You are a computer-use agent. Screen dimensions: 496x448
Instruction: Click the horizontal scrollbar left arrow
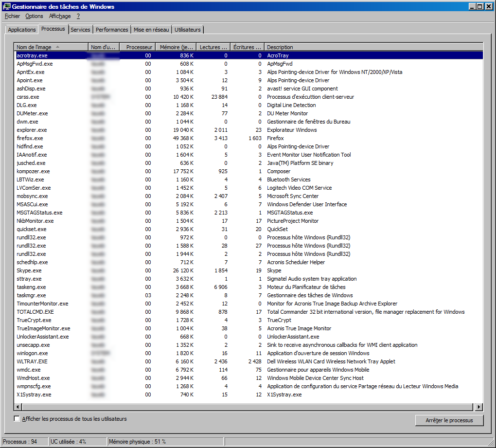coord(18,407)
